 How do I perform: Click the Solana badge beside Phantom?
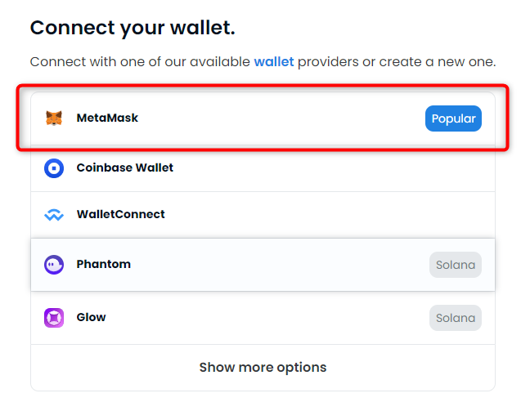456,265
